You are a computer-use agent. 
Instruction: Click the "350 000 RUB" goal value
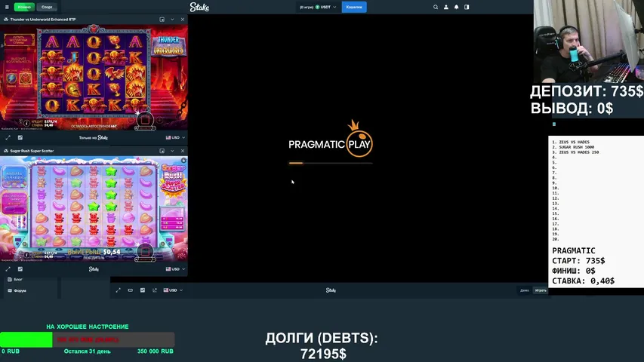point(156,351)
